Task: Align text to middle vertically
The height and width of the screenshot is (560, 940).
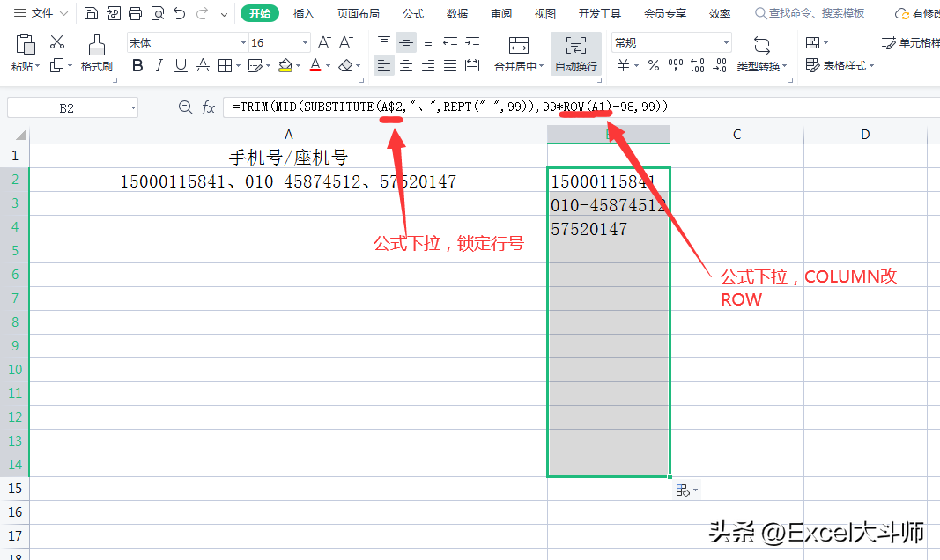Action: point(406,42)
